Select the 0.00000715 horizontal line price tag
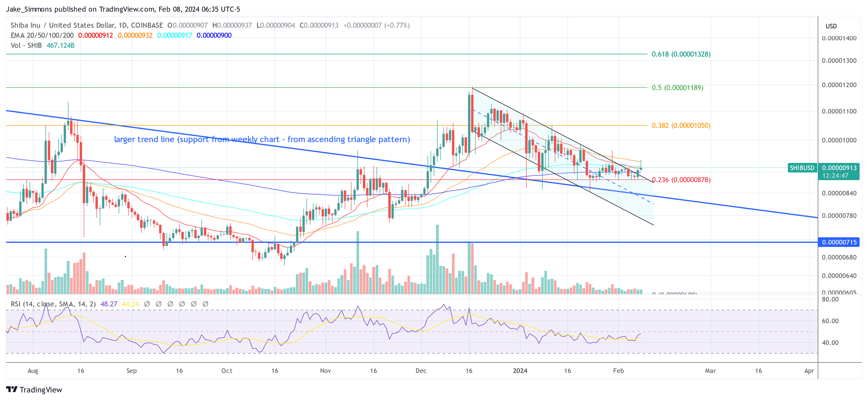868x400 pixels. (839, 242)
